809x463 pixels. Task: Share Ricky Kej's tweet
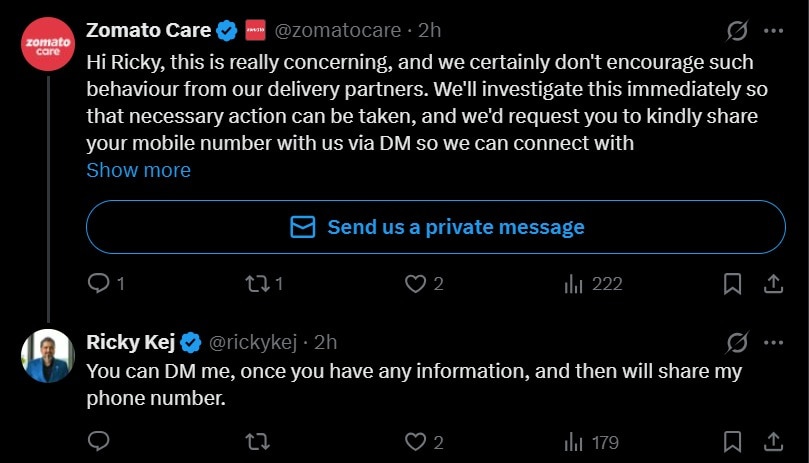[x=773, y=441]
